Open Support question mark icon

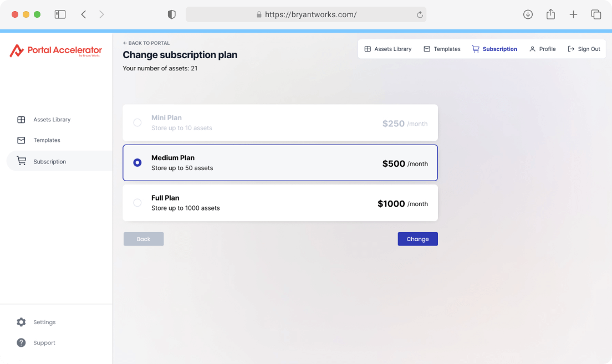tap(21, 342)
